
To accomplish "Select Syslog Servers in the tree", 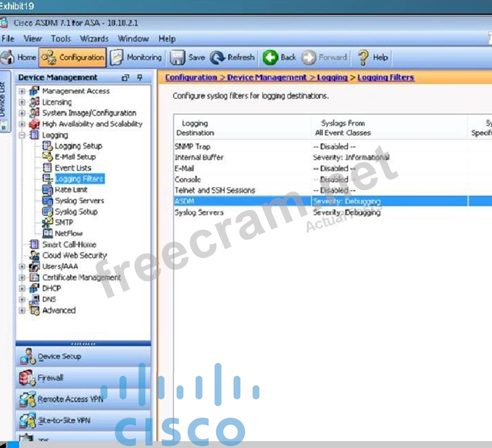I will (79, 201).
